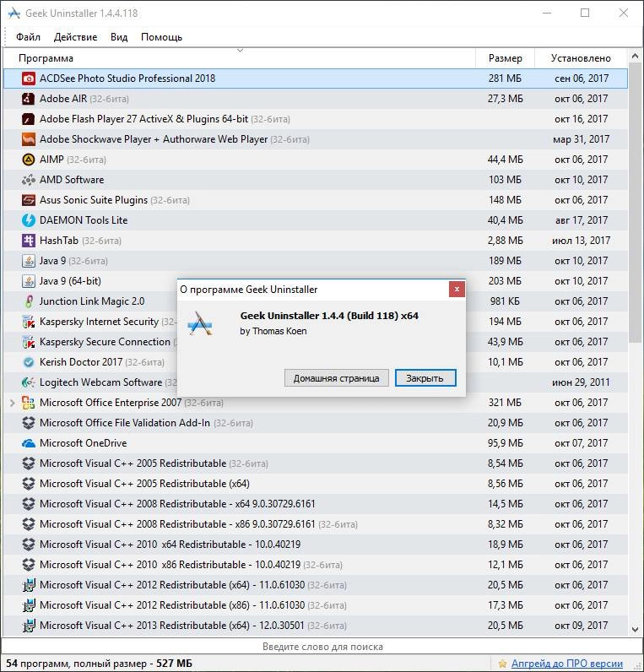Image resolution: width=644 pixels, height=672 pixels.
Task: Select Visual C++ 2010 x64 Redistributable row
Action: 316,545
